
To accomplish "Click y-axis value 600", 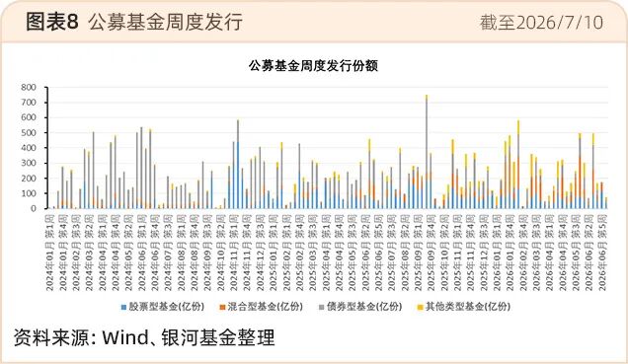I will tap(29, 117).
